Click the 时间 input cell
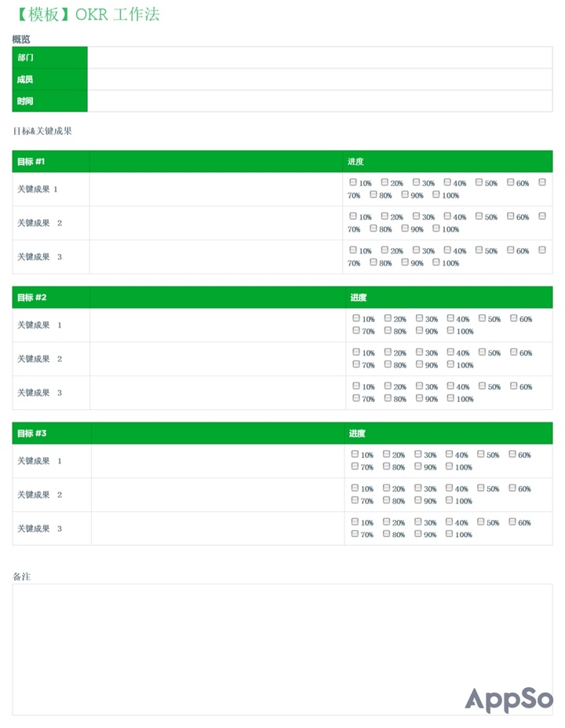565x728 pixels. click(319, 101)
